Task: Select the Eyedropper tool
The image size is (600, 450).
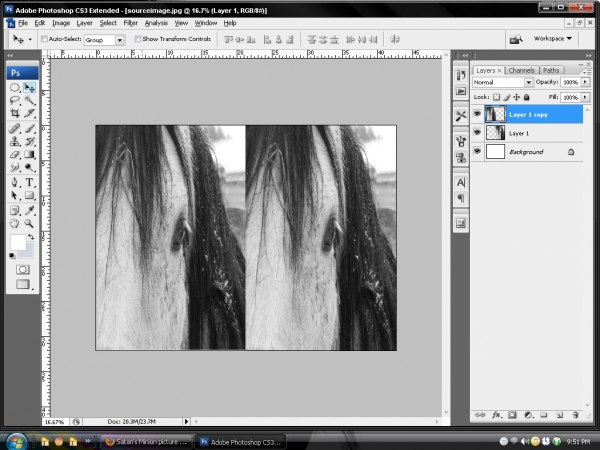Action: point(29,210)
